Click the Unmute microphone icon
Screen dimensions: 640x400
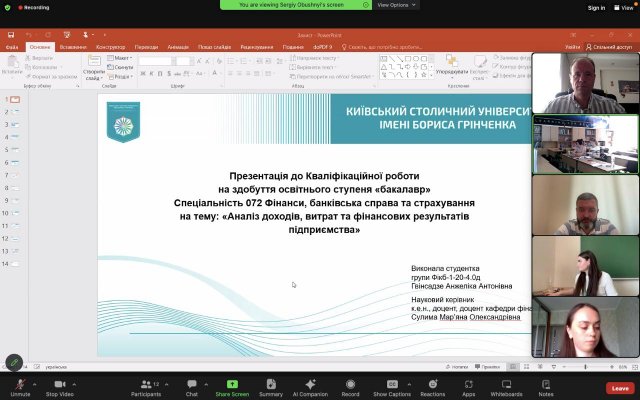18,384
